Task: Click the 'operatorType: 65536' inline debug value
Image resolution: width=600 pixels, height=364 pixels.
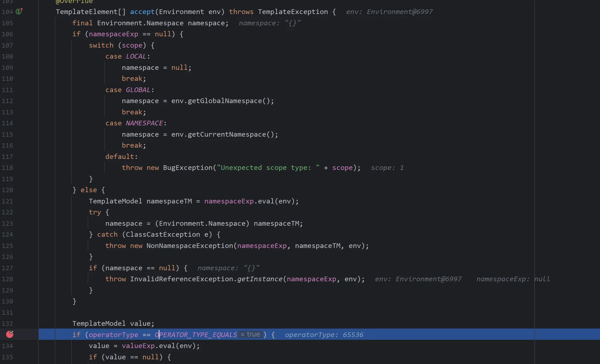Action: click(x=324, y=335)
